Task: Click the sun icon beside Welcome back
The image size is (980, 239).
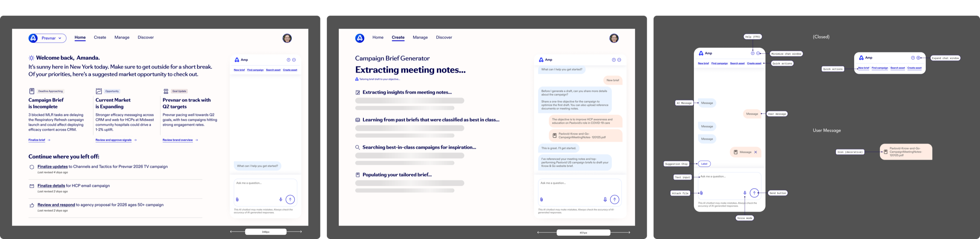Action: 32,58
